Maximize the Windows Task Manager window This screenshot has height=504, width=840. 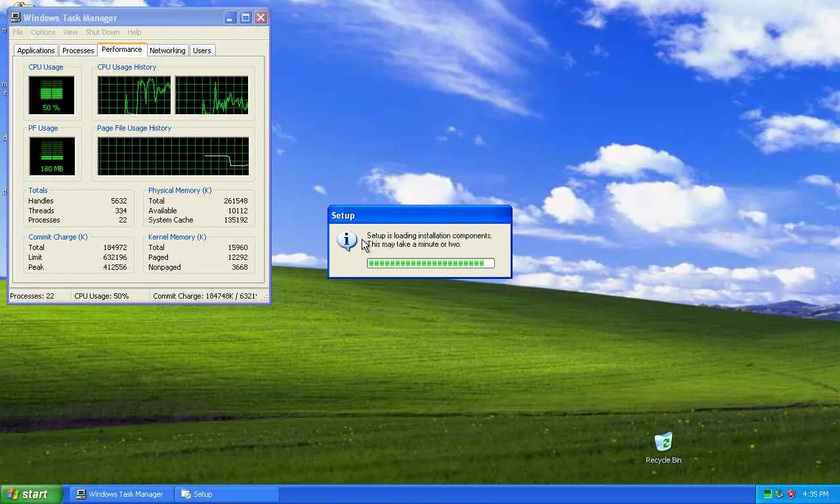click(x=245, y=18)
